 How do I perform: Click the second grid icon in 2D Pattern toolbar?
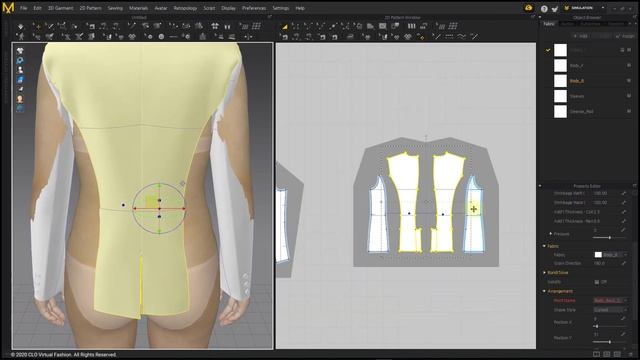[453, 27]
